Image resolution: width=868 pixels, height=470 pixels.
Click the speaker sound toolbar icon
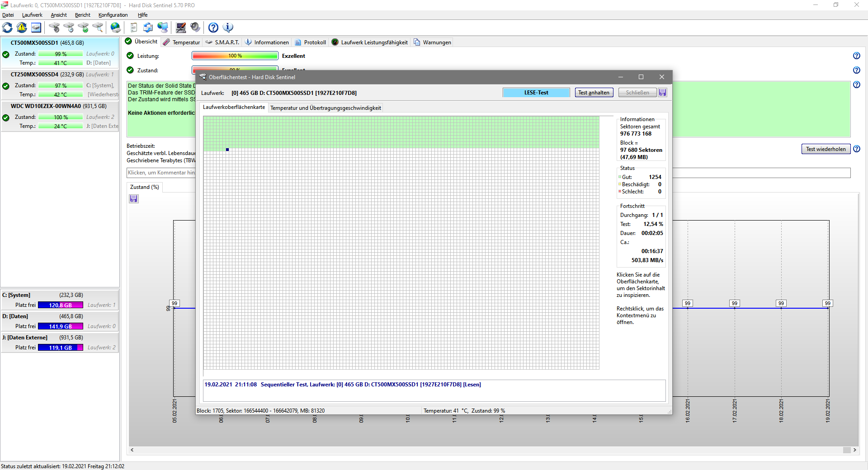(x=195, y=28)
